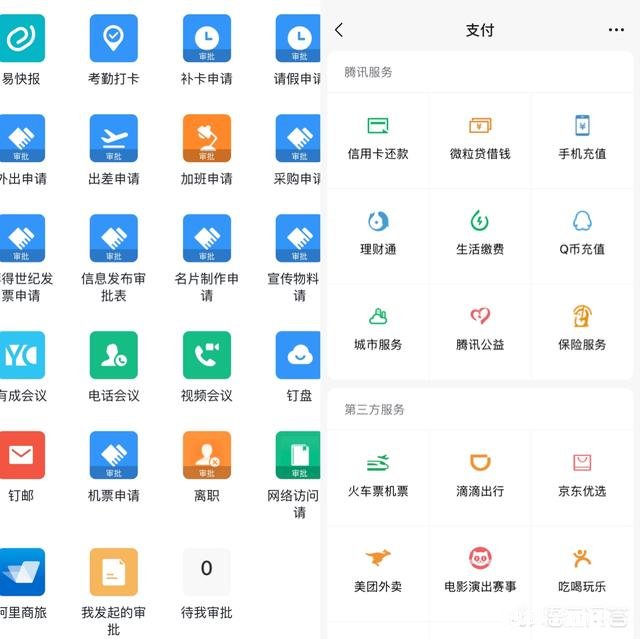Screen dimensions: 640x639
Task: Open 钉邮 mail icon
Action: [21, 455]
